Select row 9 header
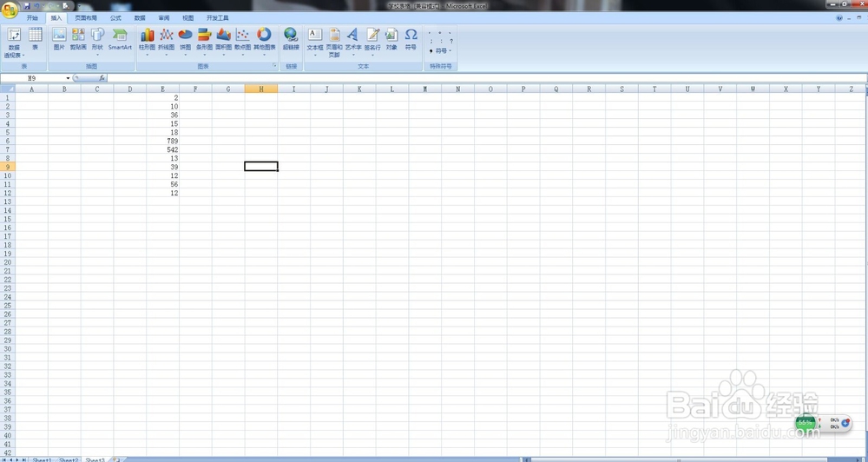 (7, 167)
